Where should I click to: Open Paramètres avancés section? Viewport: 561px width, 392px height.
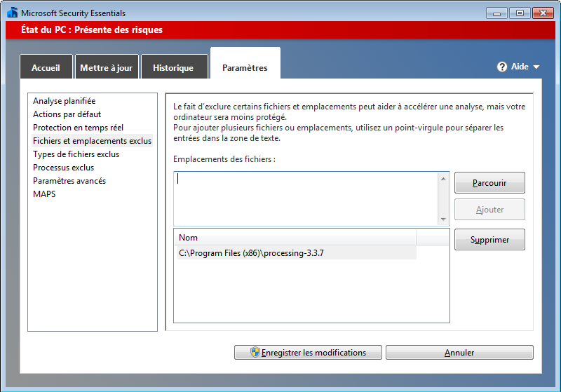pyautogui.click(x=69, y=181)
